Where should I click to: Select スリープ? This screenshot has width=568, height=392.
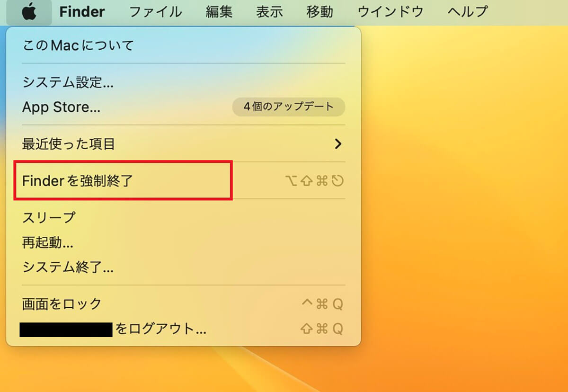click(x=184, y=218)
